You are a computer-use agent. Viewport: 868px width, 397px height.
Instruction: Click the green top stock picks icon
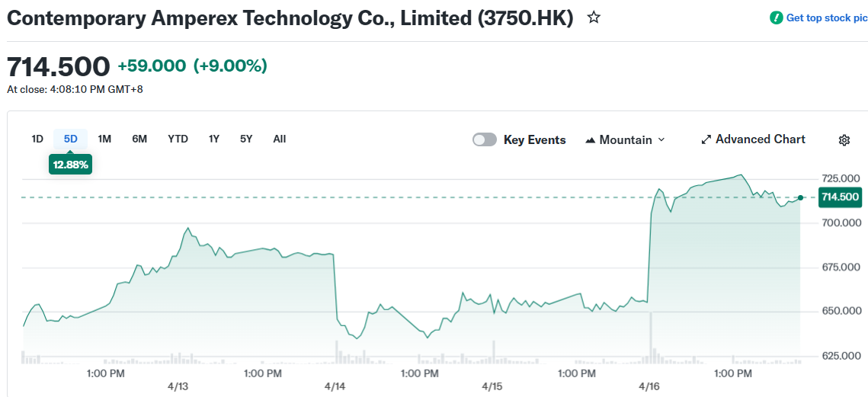pos(776,18)
